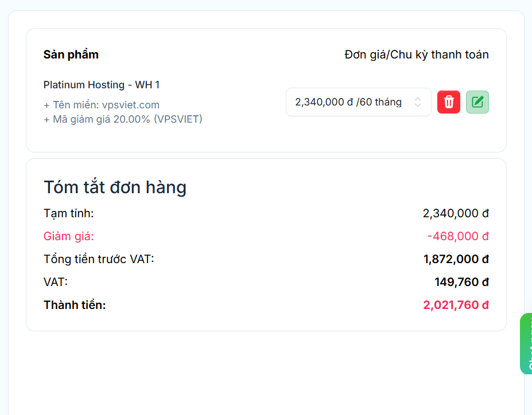The width and height of the screenshot is (532, 415).
Task: Click the pre-VAT total 1,872,000 đ
Action: (x=456, y=259)
